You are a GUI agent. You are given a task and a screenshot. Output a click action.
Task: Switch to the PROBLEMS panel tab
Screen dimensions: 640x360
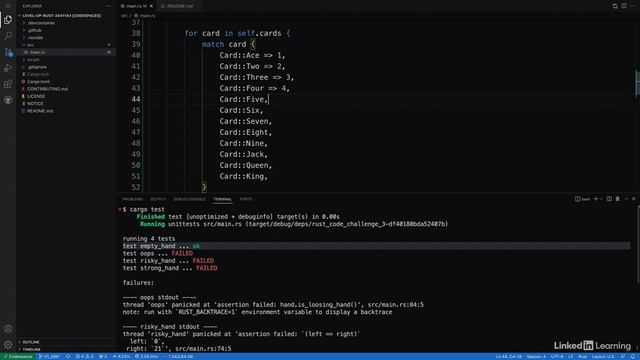pyautogui.click(x=133, y=199)
